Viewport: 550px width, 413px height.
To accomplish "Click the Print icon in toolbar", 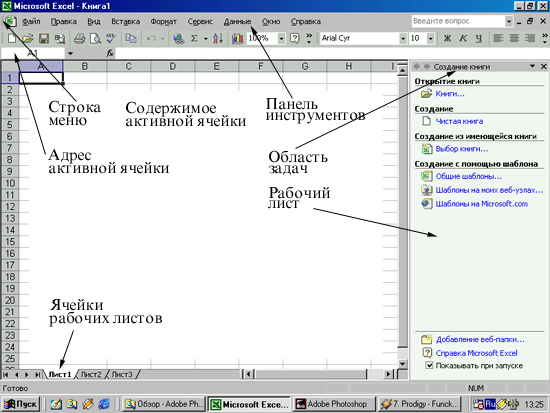I will 80,38.
